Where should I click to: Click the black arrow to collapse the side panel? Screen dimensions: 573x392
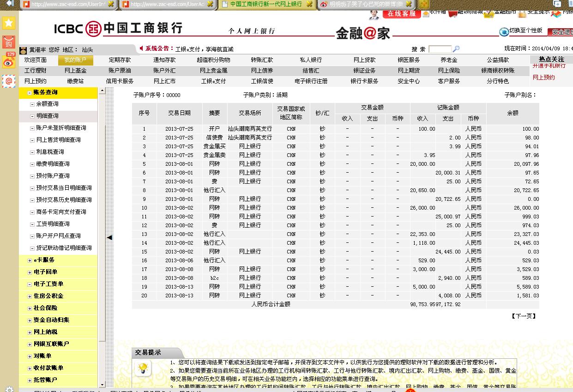point(109,237)
